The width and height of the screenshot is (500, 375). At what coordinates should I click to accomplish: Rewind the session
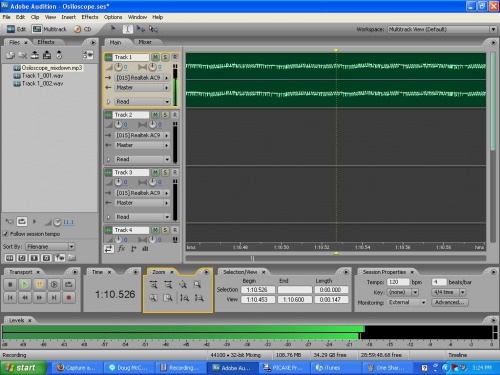(25, 297)
